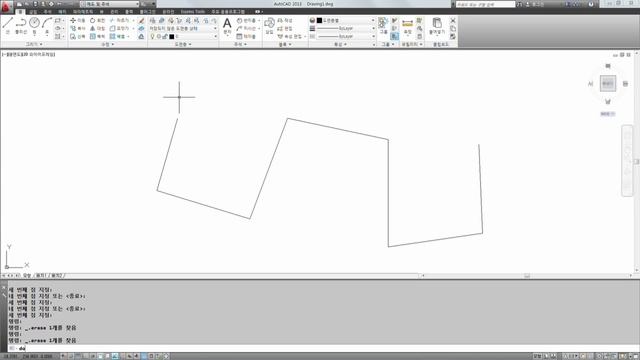This screenshot has width=640, height=360.
Task: Click the Array tool in Modify panel
Action: [118, 36]
